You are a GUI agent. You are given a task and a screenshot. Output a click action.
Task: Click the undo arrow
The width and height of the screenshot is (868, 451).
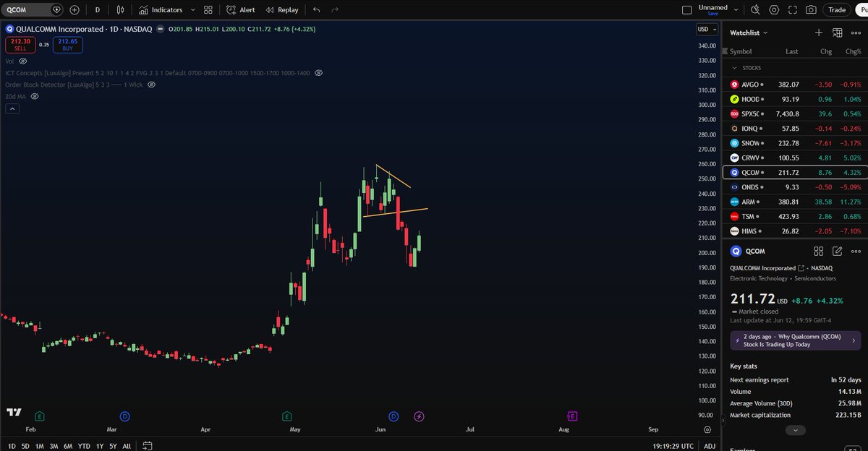pyautogui.click(x=316, y=10)
